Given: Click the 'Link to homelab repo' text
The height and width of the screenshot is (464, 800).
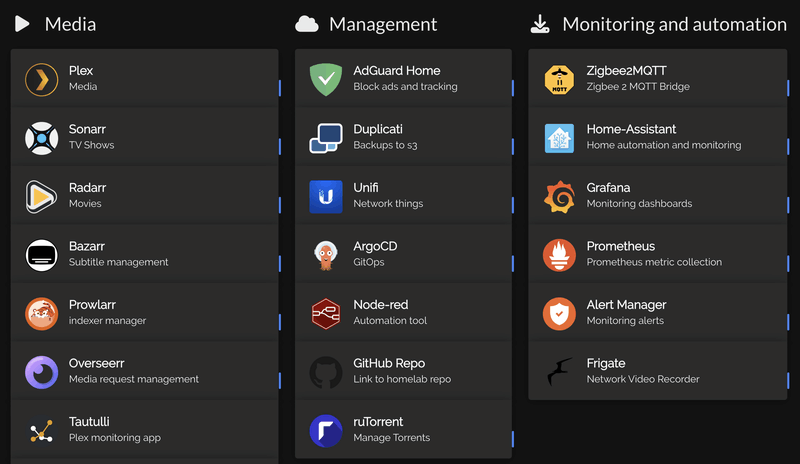Looking at the screenshot, I should click(402, 379).
